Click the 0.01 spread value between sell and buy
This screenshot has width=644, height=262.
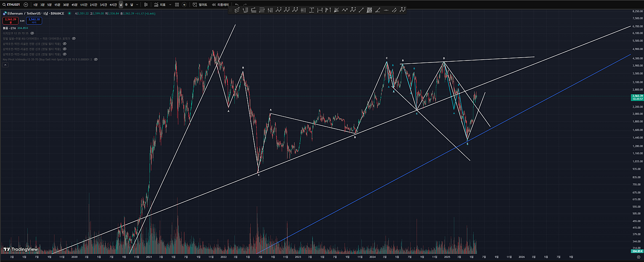pos(22,21)
